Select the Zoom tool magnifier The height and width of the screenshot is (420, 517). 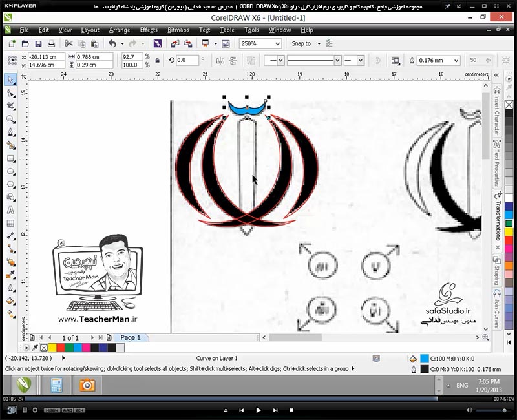coord(11,119)
